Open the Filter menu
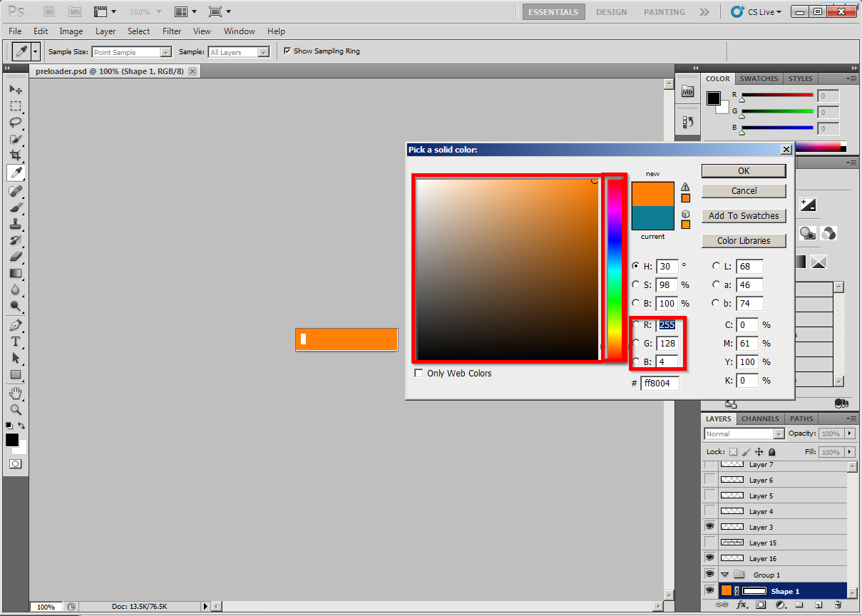This screenshot has width=862, height=616. 172,31
